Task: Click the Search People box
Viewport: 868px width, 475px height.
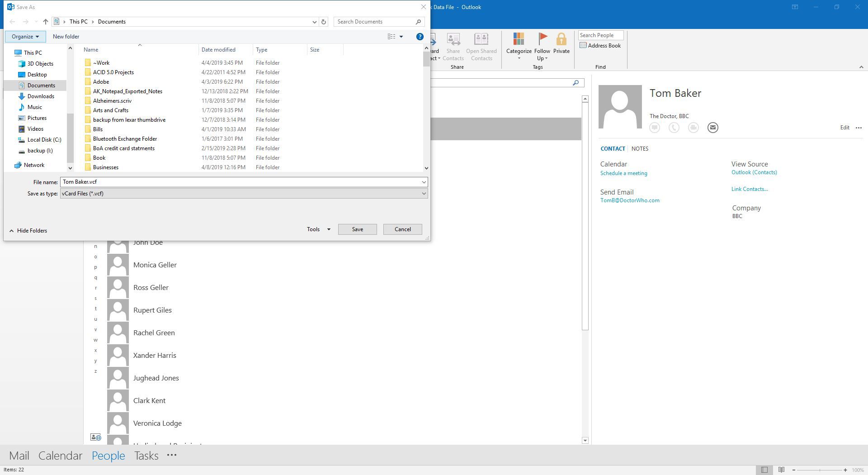Action: (x=600, y=35)
